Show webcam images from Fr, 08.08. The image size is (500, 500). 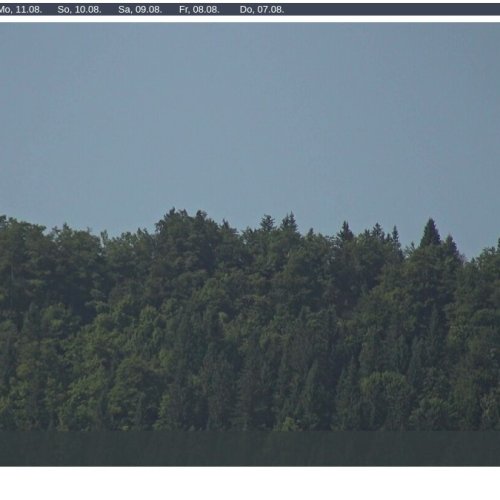click(x=199, y=10)
